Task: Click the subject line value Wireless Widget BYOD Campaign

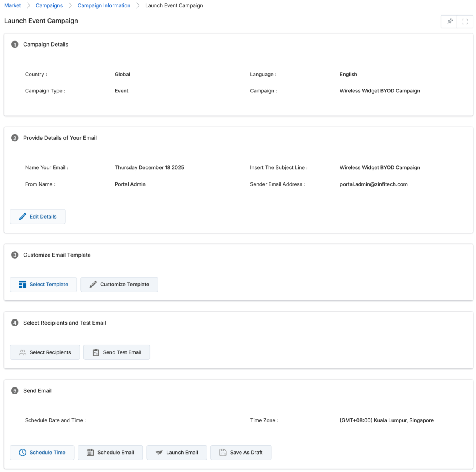Action: (x=380, y=168)
